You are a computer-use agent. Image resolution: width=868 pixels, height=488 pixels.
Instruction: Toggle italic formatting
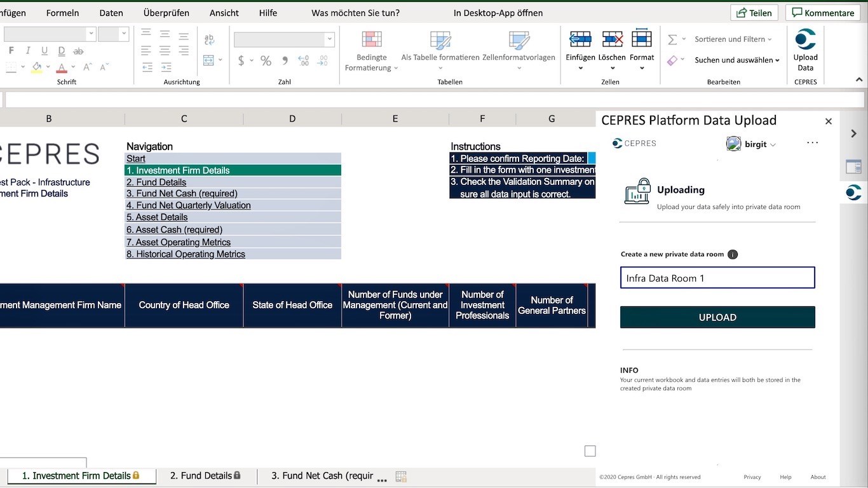coord(28,51)
